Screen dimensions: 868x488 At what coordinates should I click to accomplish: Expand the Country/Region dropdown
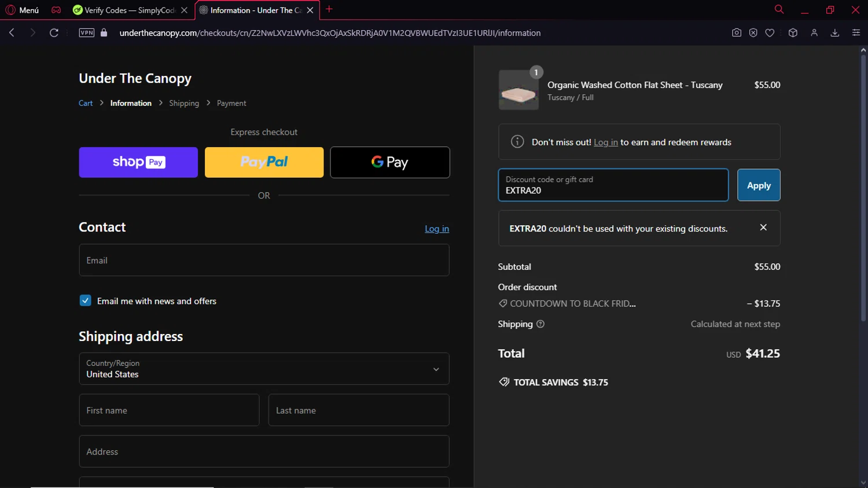264,369
